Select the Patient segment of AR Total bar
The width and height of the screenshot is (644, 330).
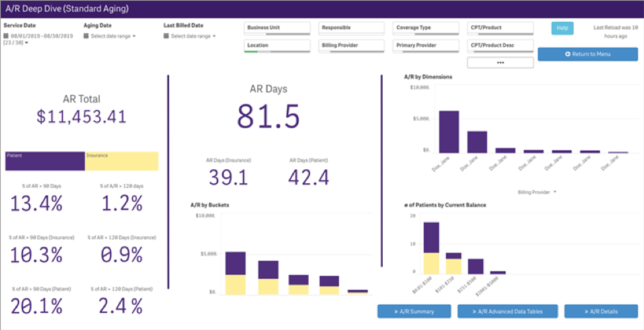[x=45, y=161]
